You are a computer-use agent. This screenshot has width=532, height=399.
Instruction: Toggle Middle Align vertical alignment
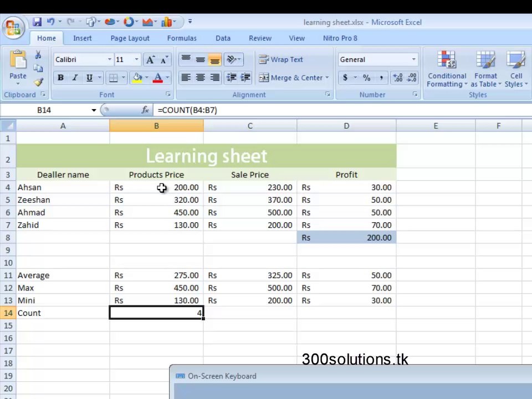click(x=201, y=60)
